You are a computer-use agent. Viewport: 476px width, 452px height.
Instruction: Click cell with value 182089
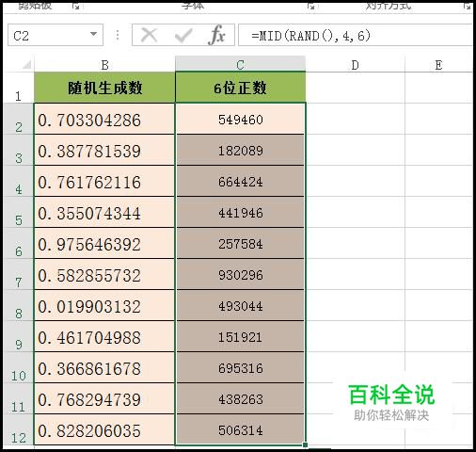tap(240, 151)
